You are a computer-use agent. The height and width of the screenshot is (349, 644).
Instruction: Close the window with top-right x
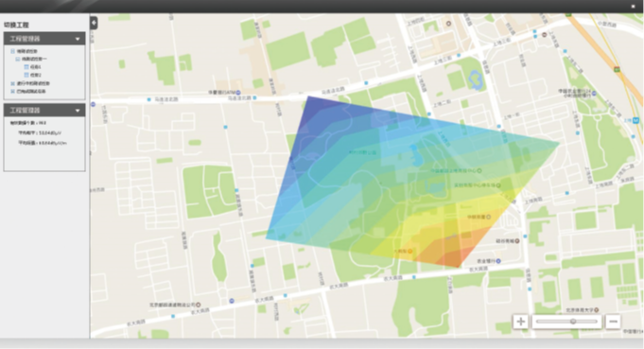click(633, 7)
